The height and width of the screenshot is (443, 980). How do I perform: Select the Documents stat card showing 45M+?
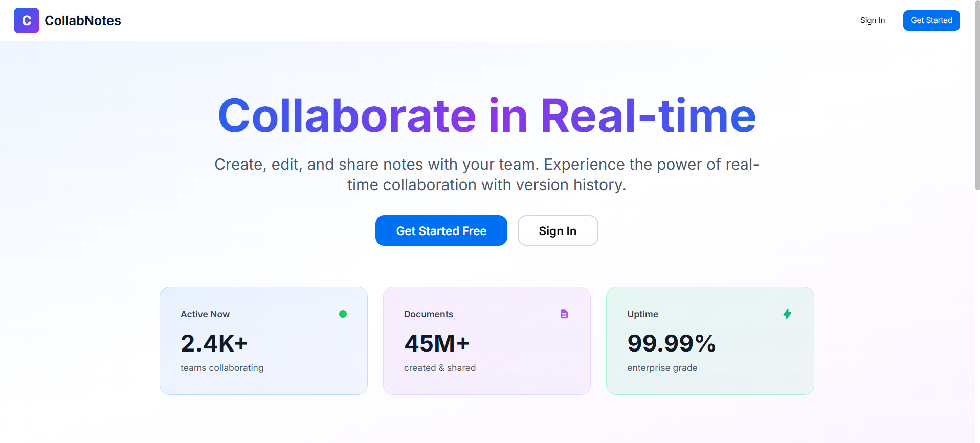(x=486, y=341)
